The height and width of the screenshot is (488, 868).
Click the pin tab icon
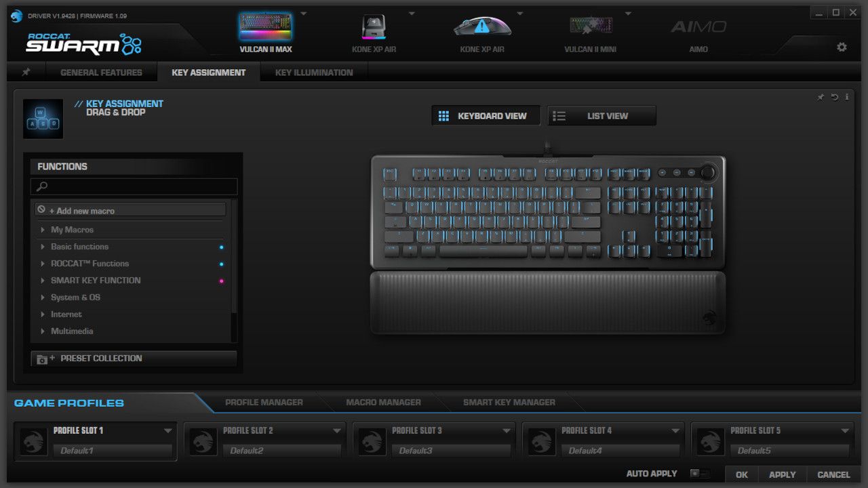click(x=26, y=72)
